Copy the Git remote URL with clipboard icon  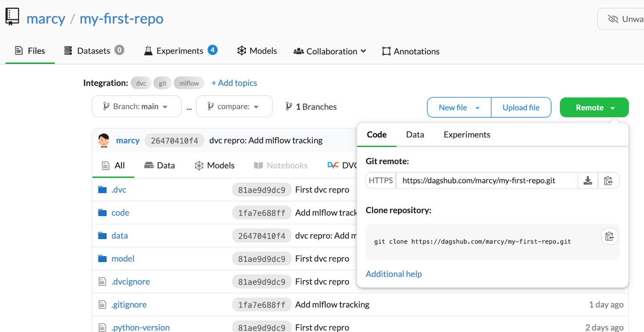point(608,181)
